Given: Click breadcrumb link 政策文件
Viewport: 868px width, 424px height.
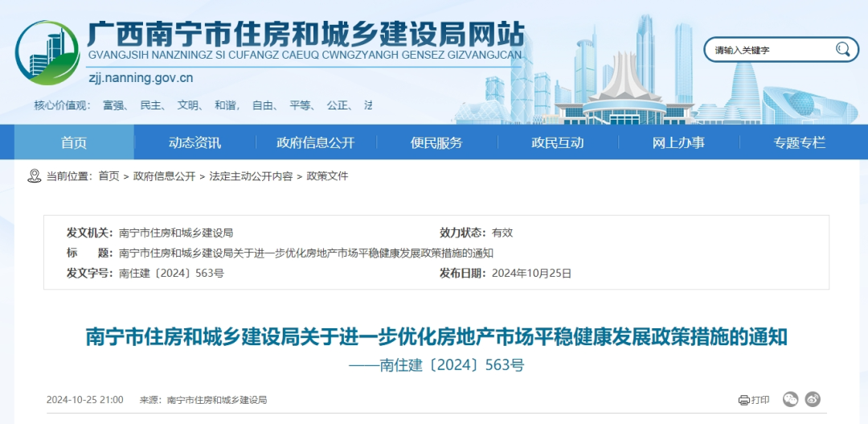Looking at the screenshot, I should click(327, 176).
